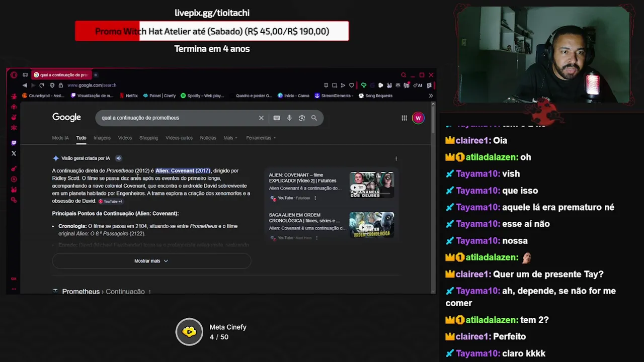Open the Painel | Cinefy bookmark

pyautogui.click(x=159, y=96)
